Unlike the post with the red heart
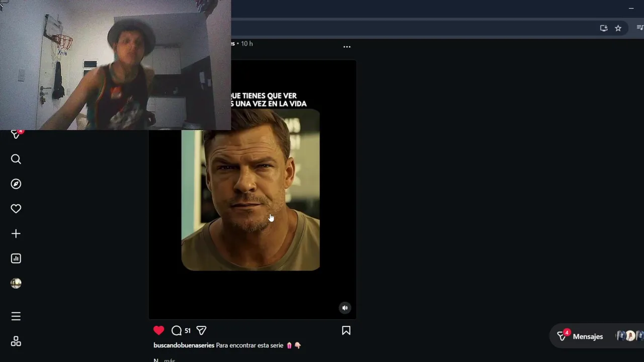Viewport: 644px width, 362px height. pyautogui.click(x=159, y=330)
